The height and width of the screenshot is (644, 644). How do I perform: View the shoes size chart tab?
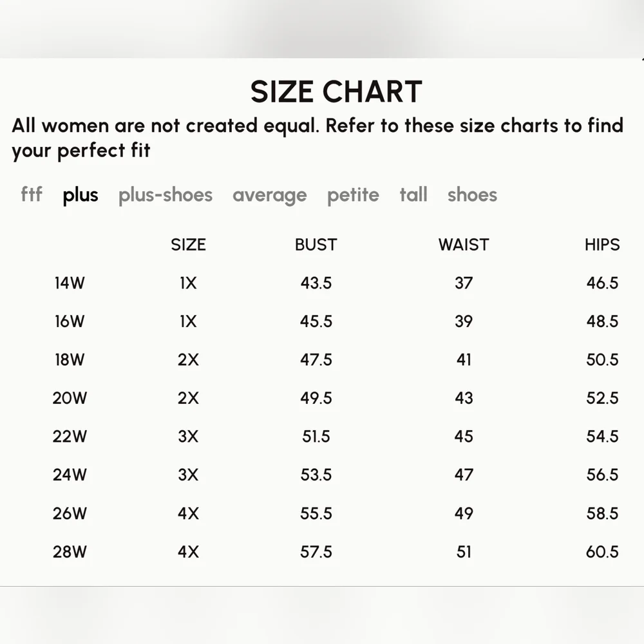pos(472,194)
